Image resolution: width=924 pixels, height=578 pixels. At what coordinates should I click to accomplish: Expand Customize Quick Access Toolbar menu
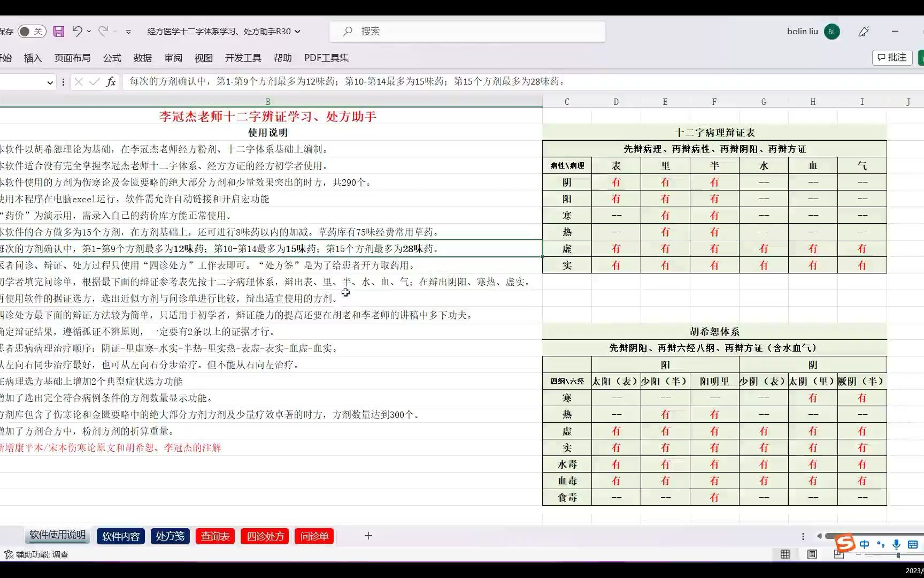click(128, 32)
